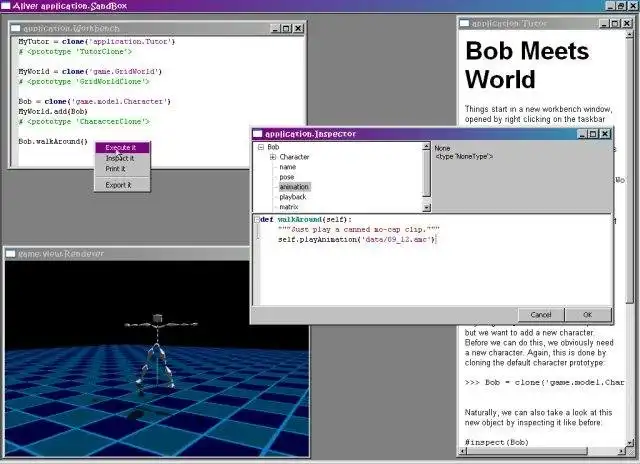Expand the Character tree node
This screenshot has width=640, height=464.
(x=273, y=157)
